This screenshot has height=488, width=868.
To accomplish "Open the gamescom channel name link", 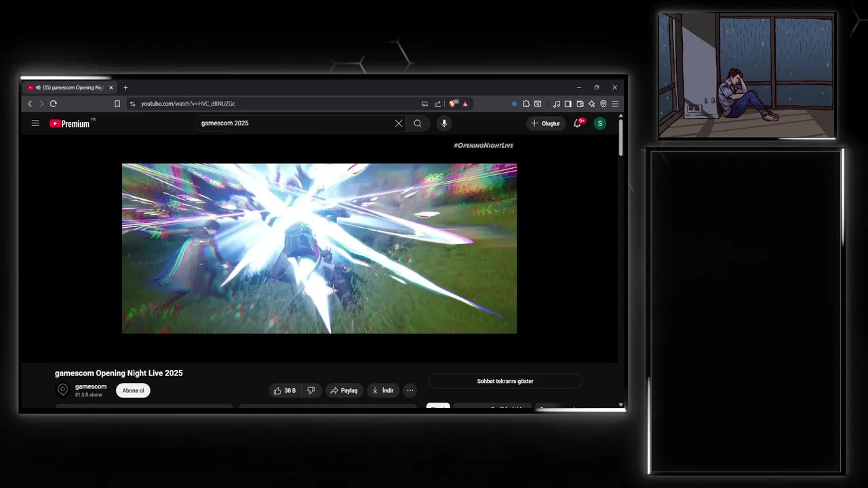I will (x=91, y=386).
